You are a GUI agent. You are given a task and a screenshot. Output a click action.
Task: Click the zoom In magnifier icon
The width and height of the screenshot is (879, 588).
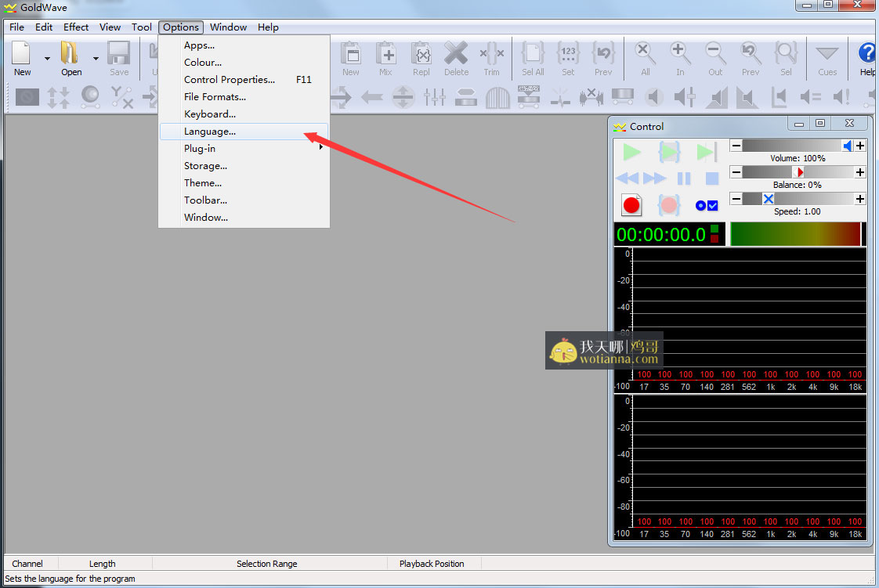680,54
